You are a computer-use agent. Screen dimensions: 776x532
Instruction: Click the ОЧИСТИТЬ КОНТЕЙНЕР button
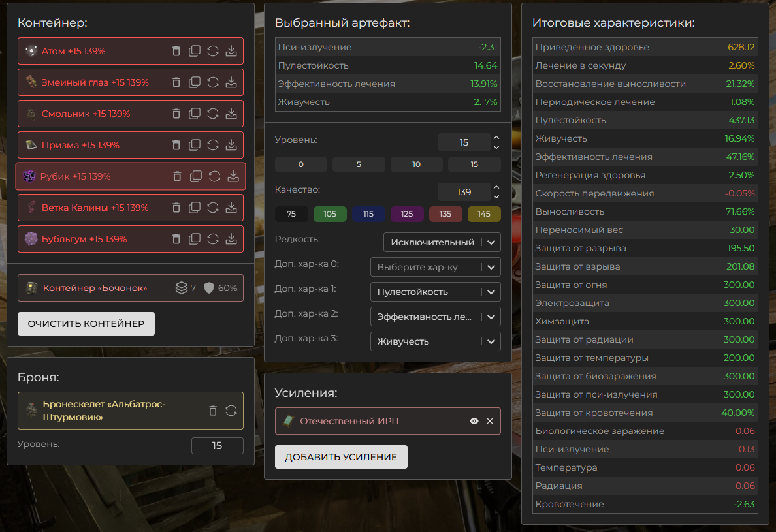[x=86, y=323]
